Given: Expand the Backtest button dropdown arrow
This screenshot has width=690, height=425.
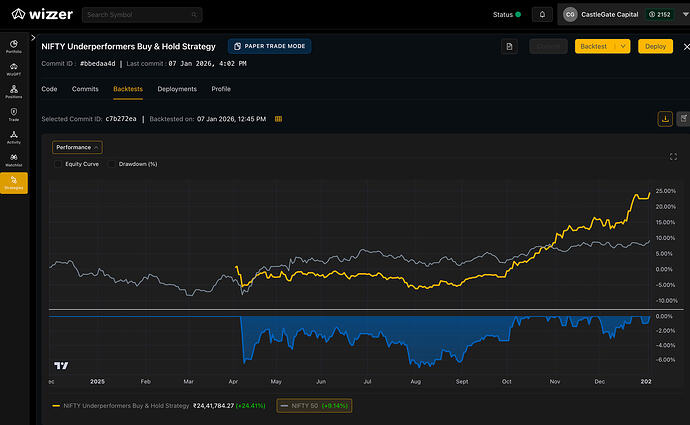Looking at the screenshot, I should 623,46.
